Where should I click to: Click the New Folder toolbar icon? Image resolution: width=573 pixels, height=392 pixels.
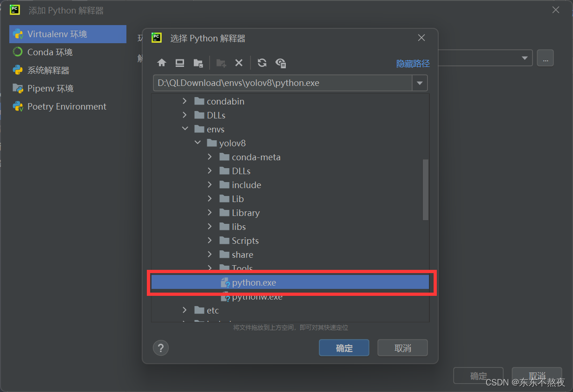tap(221, 63)
